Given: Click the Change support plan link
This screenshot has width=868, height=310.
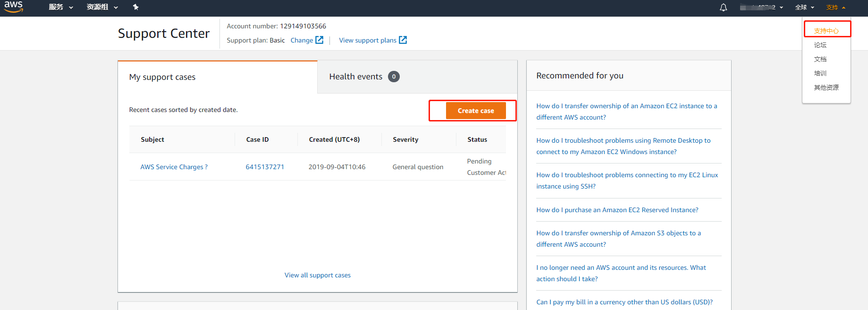Looking at the screenshot, I should pos(302,40).
